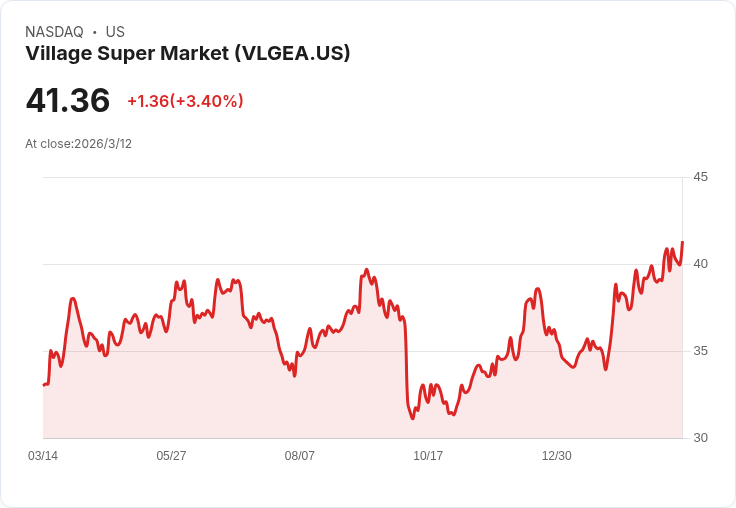Open the Village Super Market (VLGEA.US) title

coord(188,53)
